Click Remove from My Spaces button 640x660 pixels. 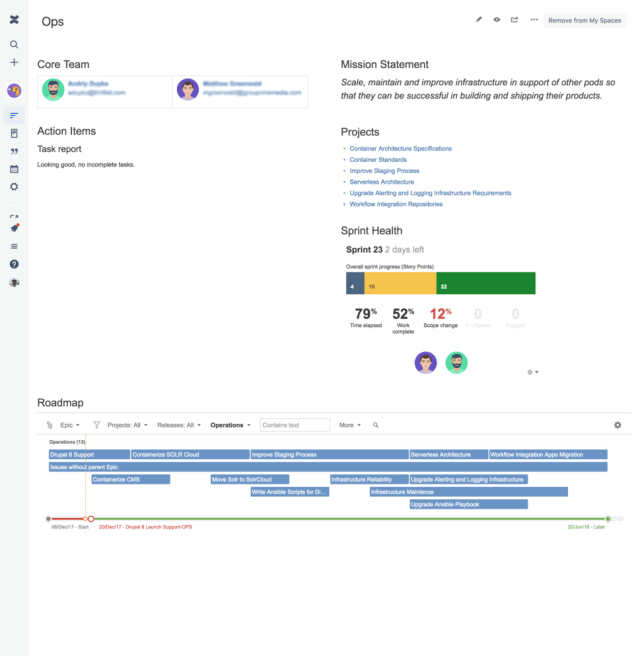pyautogui.click(x=584, y=20)
